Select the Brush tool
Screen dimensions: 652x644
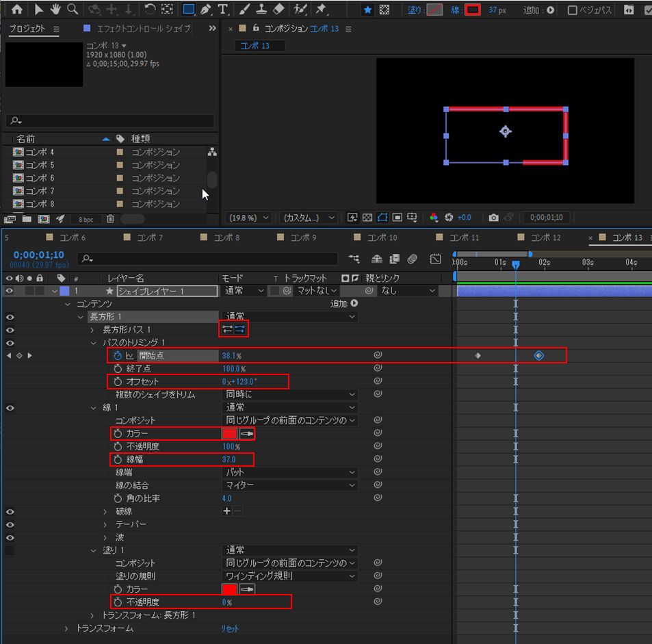point(244,9)
